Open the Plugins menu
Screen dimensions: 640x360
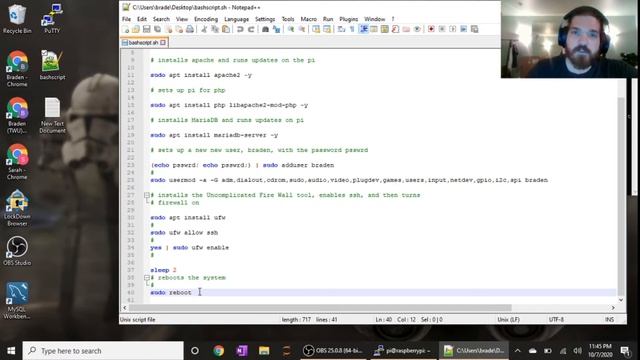[x=349, y=19]
